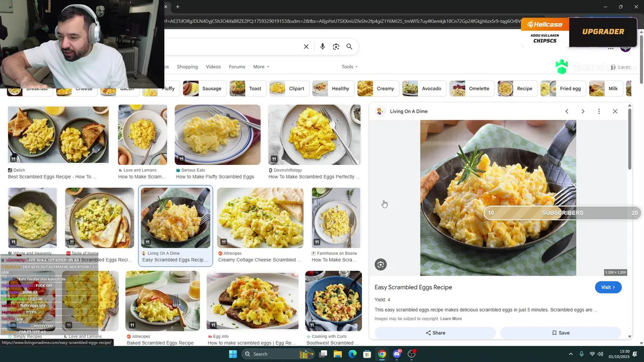Click the Easy Scrambled Eggs Recipe title
The image size is (644, 362).
coord(413,287)
